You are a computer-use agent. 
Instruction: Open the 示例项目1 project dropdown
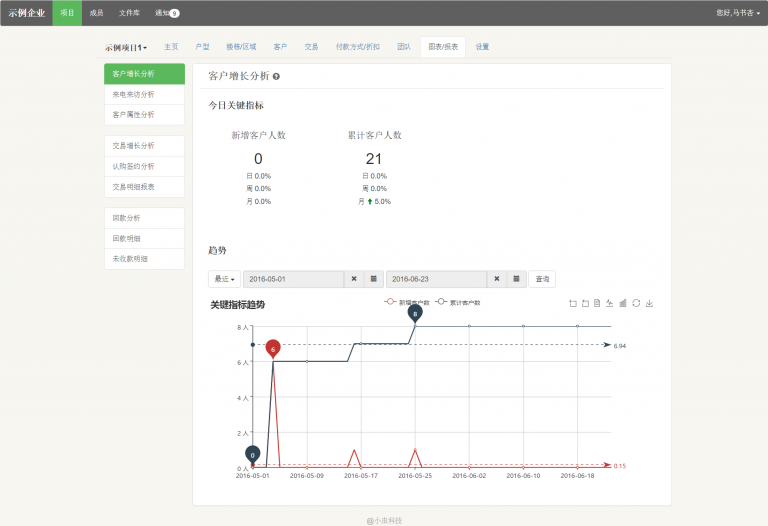(126, 47)
